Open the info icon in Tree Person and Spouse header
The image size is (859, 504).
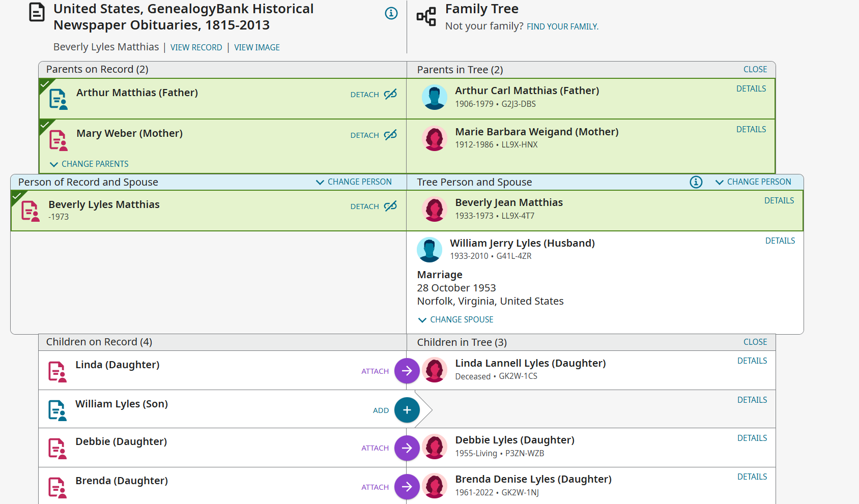click(x=696, y=182)
